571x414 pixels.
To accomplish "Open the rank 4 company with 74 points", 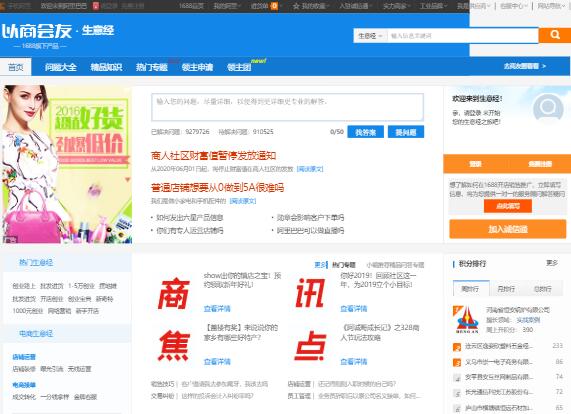I will (499, 377).
